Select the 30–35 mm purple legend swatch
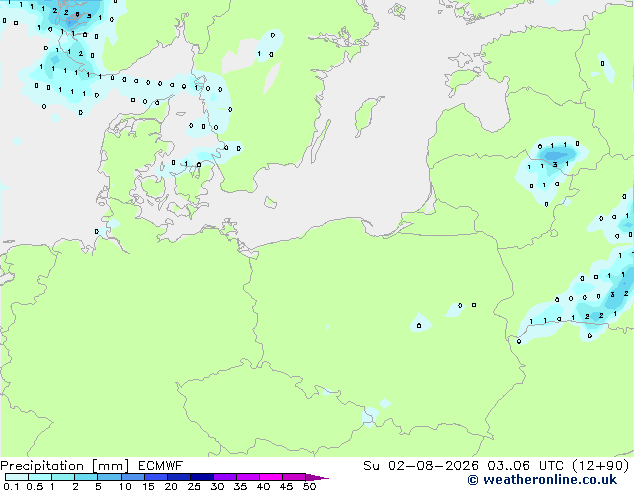Image resolution: width=634 pixels, height=490 pixels. [224, 477]
